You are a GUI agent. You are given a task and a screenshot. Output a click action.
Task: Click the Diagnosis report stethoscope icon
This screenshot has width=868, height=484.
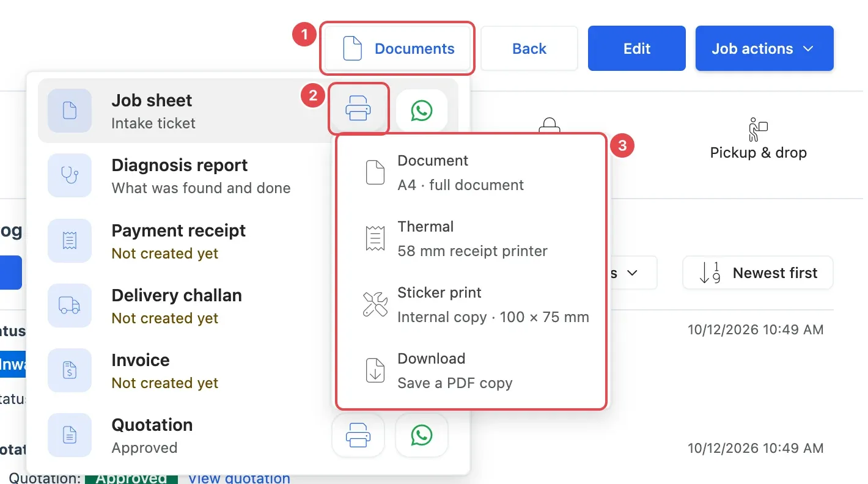70,175
